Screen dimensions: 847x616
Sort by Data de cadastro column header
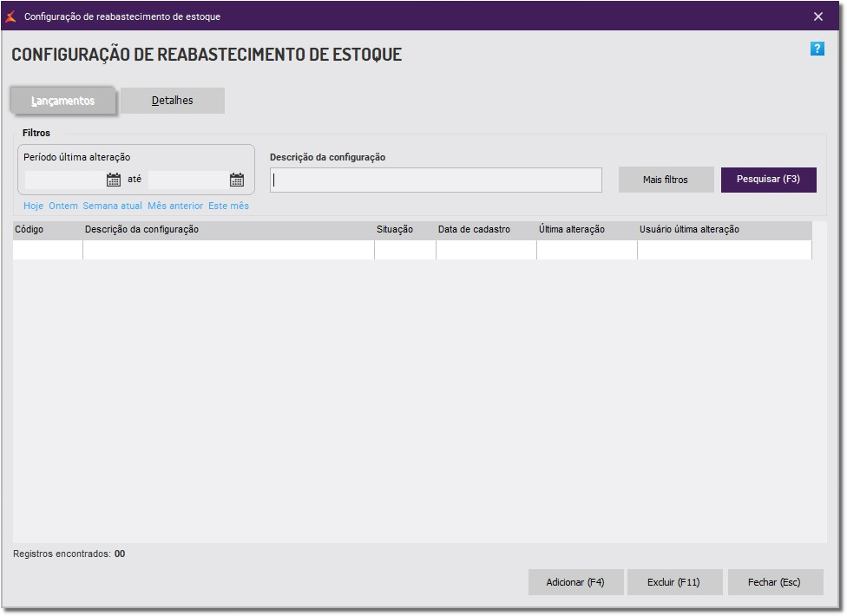point(486,229)
